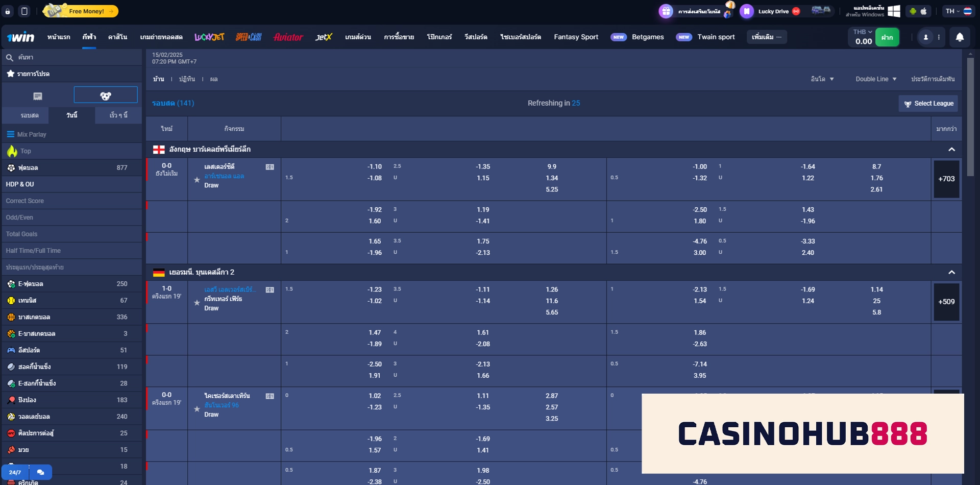Select Correct Score market type
Viewport: 980px width, 485px height.
coord(72,201)
